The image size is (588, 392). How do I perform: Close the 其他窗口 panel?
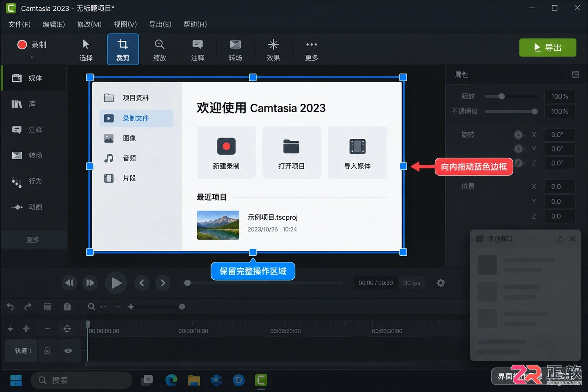click(572, 239)
